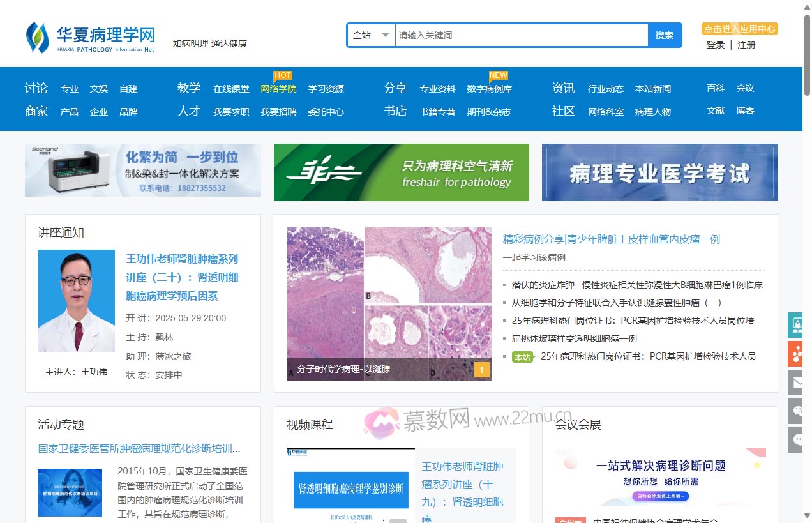Open the 社区 navigation menu
Image resolution: width=812 pixels, height=523 pixels.
(x=563, y=110)
